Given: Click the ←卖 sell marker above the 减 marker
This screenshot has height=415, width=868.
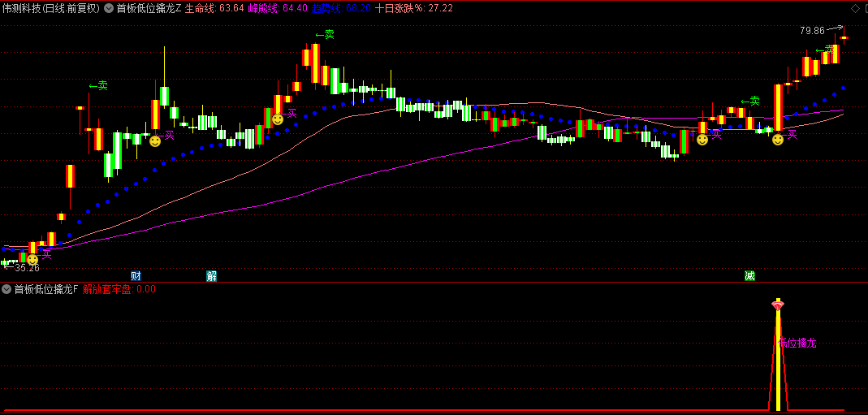Looking at the screenshot, I should coord(750,102).
